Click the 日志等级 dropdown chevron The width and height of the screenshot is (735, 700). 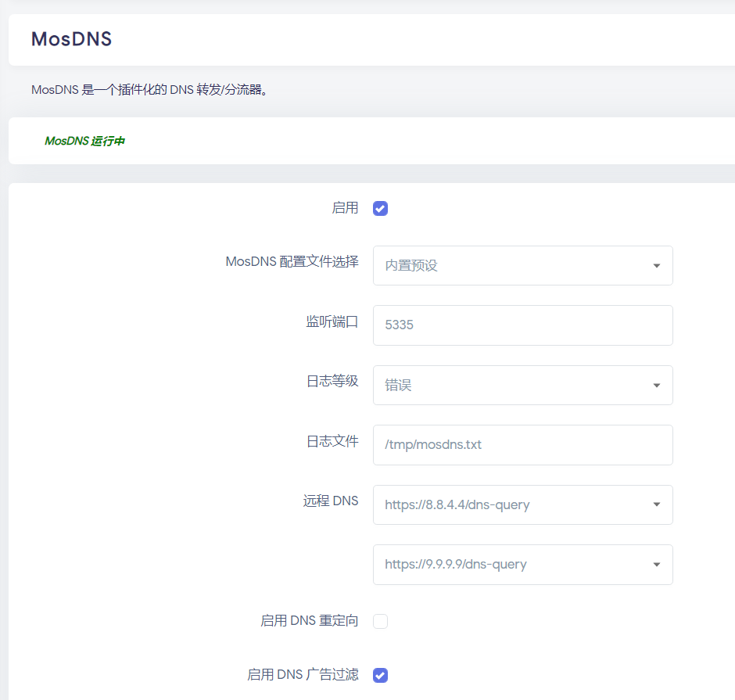(657, 385)
